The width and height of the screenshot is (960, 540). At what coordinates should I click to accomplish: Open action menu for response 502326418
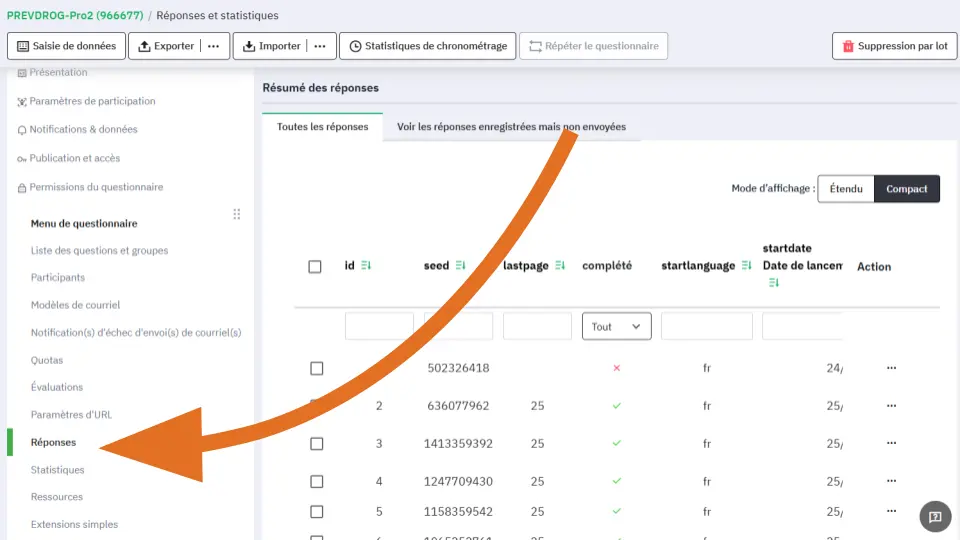(891, 368)
